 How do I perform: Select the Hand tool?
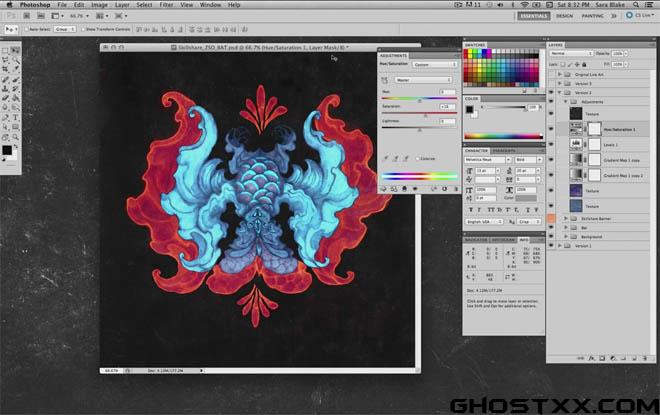click(x=5, y=137)
